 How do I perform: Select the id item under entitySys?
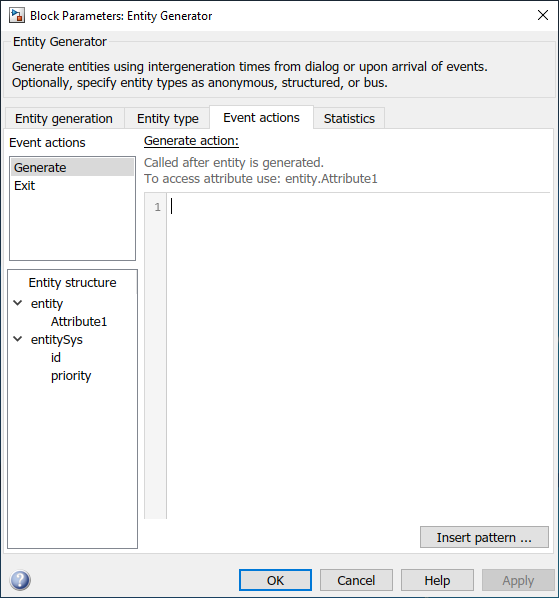(56, 357)
